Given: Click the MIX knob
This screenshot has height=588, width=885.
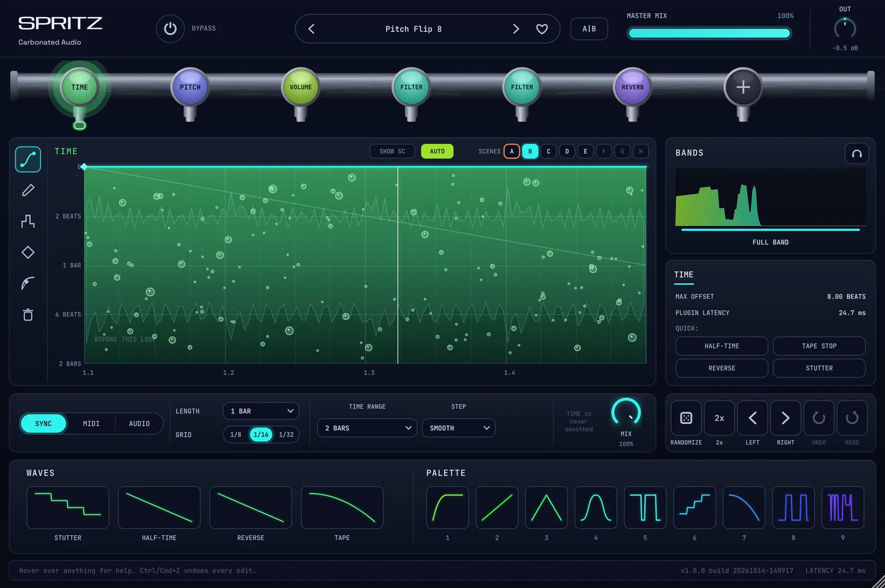Looking at the screenshot, I should 626,413.
